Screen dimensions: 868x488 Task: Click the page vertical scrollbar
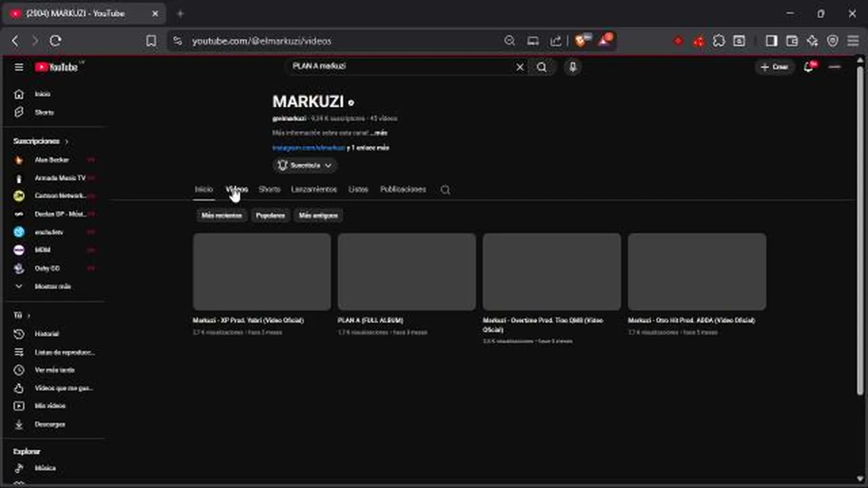click(861, 230)
